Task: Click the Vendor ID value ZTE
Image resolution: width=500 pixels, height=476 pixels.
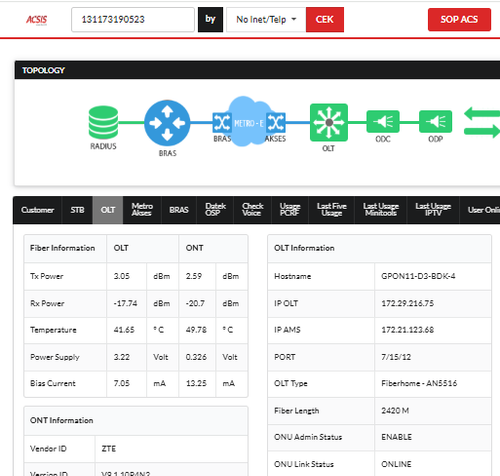Action: [x=108, y=449]
